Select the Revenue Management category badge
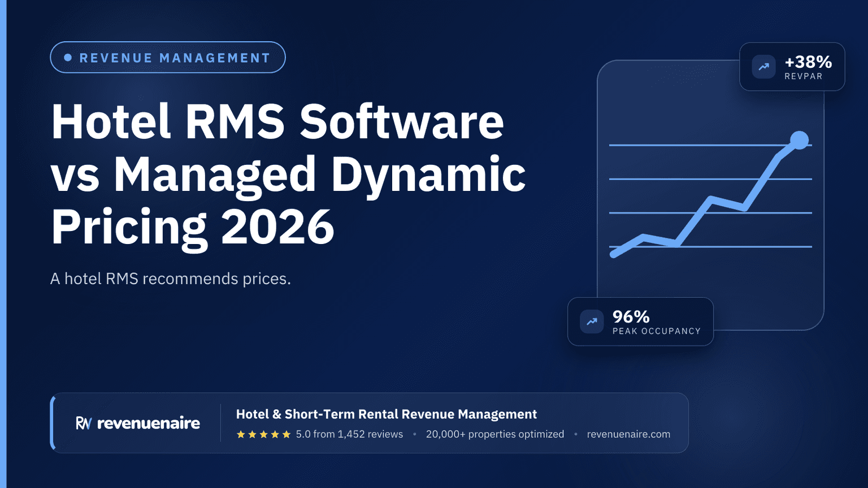 click(x=168, y=58)
